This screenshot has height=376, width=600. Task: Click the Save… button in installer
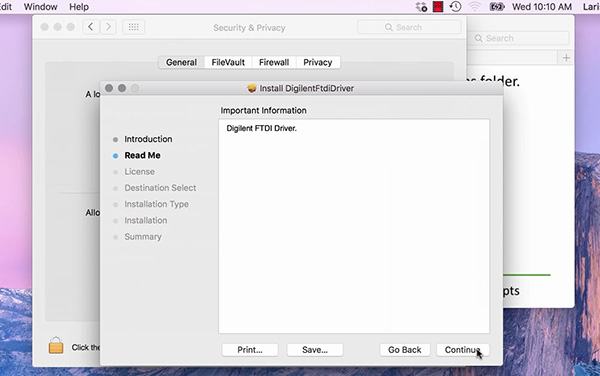[x=315, y=350]
